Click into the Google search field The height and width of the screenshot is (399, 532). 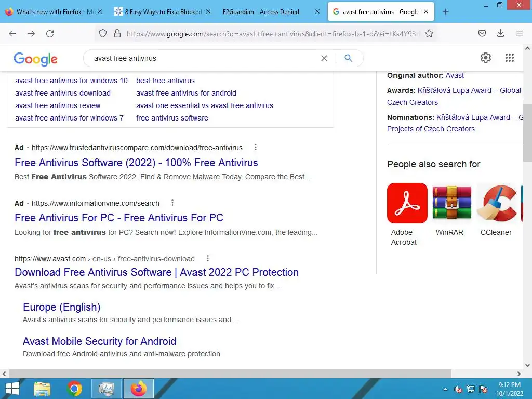204,58
